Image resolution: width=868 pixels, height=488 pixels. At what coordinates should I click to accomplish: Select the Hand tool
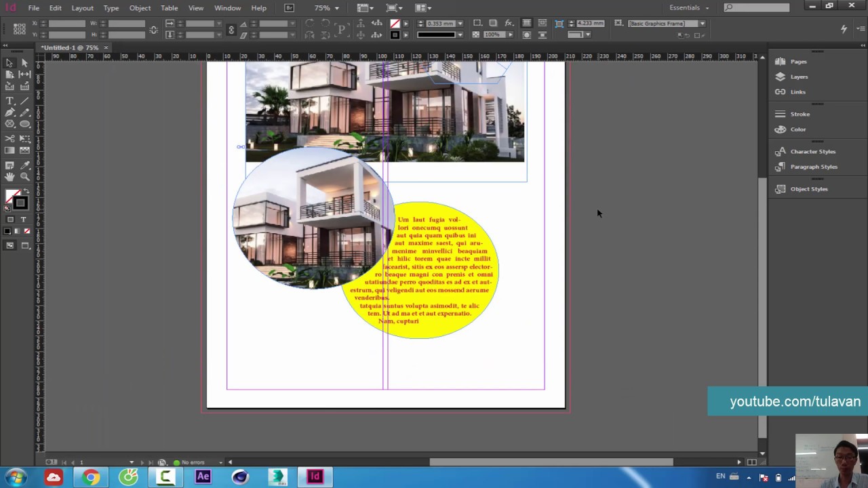9,176
